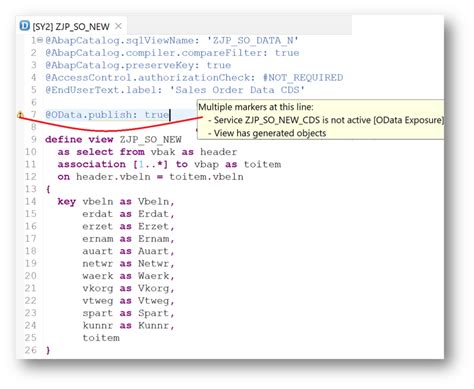Select the [SY2] ZJP_SO_NEW tab
This screenshot has width=474, height=389.
tap(71, 26)
